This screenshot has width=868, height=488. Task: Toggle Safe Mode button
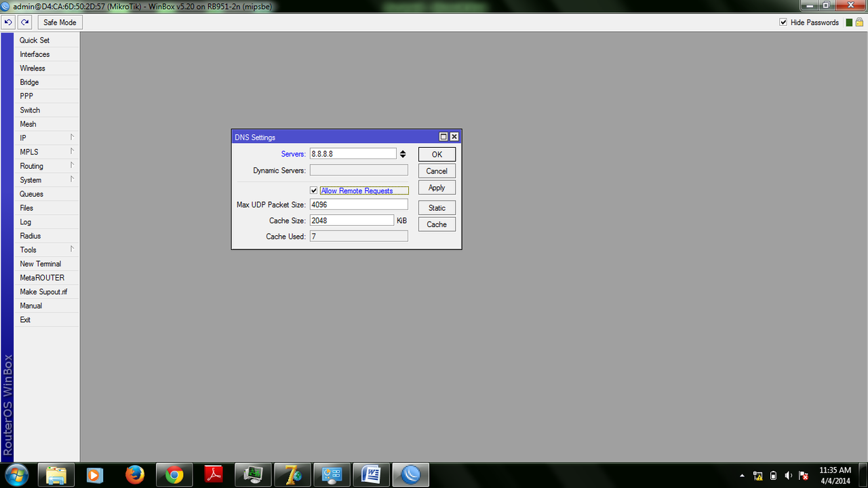60,22
